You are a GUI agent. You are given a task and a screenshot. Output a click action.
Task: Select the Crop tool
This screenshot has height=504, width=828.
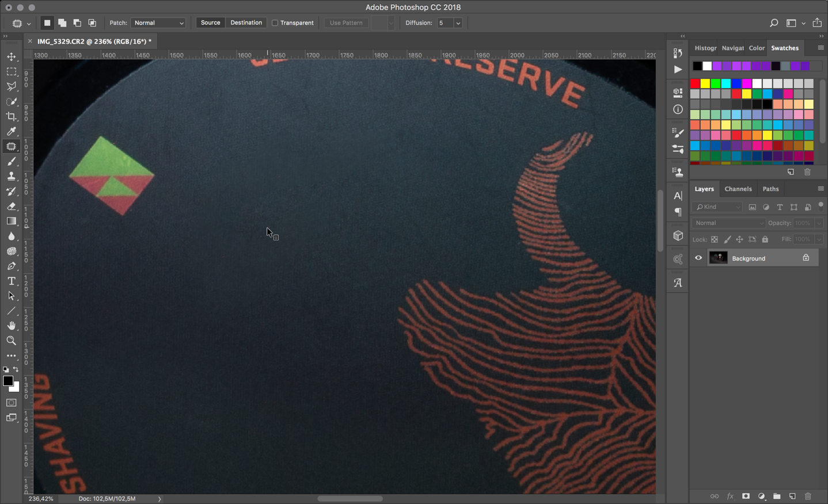point(12,117)
